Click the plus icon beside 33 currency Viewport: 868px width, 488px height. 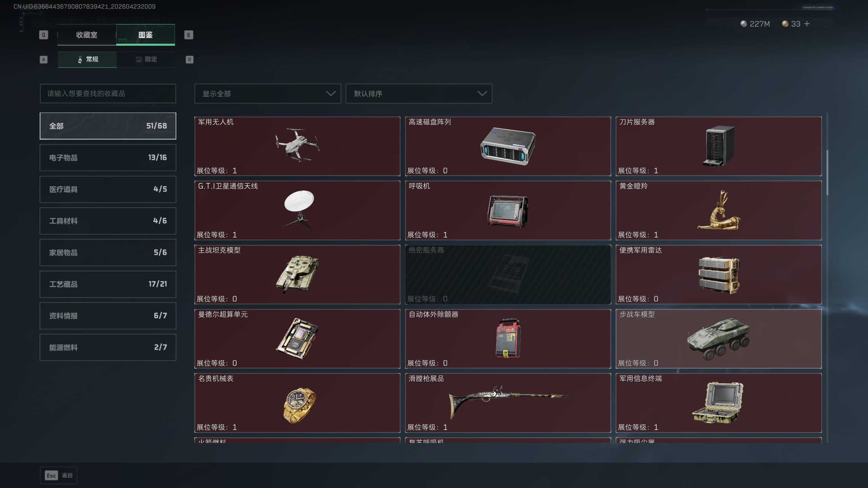[807, 24]
